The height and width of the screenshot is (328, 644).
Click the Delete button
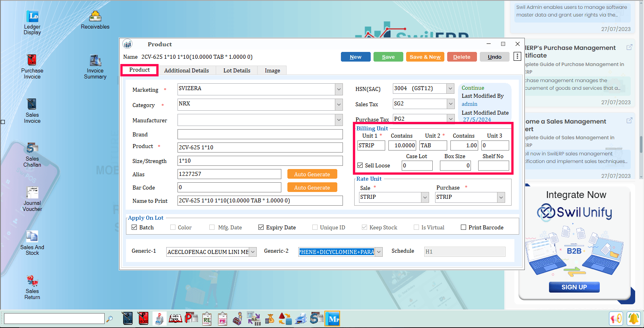point(462,57)
